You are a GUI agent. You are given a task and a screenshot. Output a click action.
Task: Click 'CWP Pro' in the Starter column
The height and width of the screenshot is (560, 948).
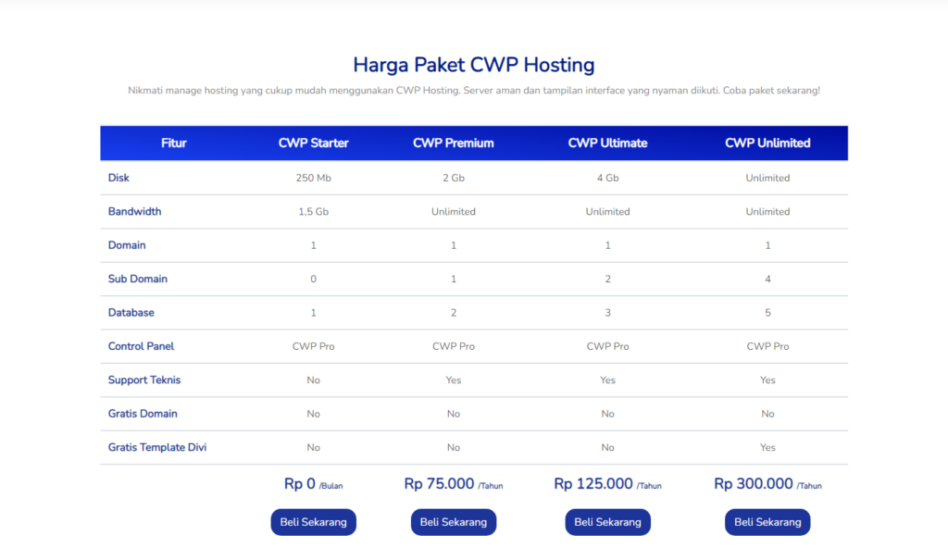[x=313, y=346]
